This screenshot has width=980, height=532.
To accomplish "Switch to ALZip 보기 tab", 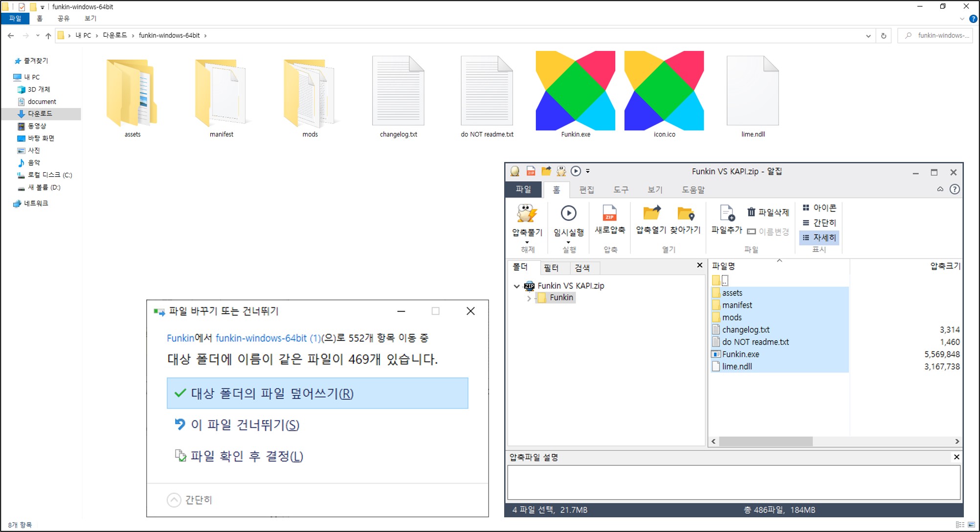I will (655, 189).
